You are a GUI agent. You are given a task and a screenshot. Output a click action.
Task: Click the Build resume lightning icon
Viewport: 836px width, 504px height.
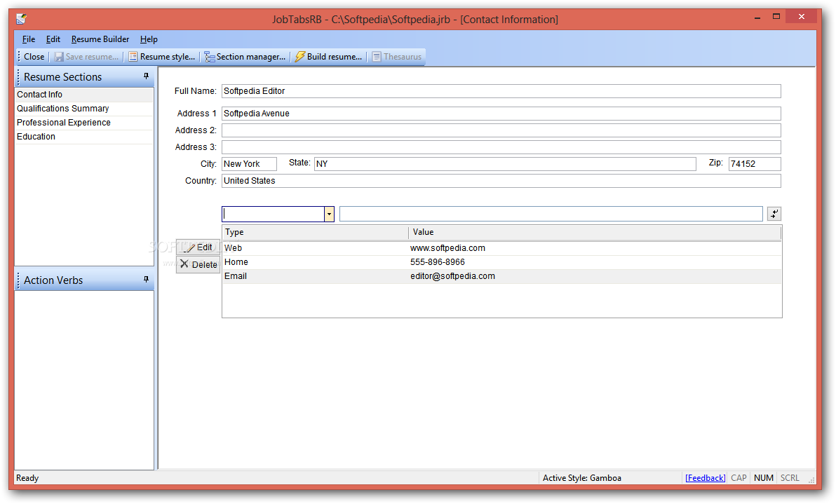[300, 57]
